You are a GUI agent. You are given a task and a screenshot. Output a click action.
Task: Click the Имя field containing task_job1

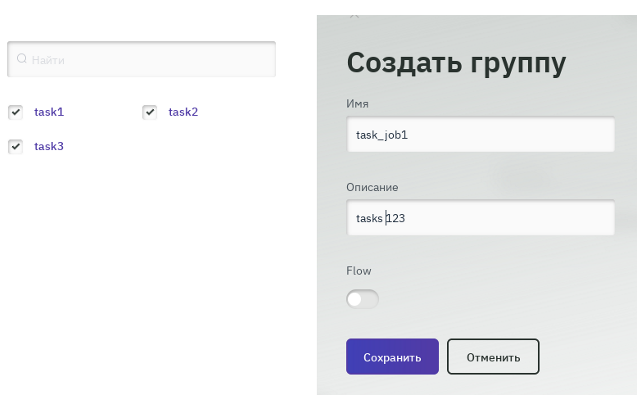480,135
